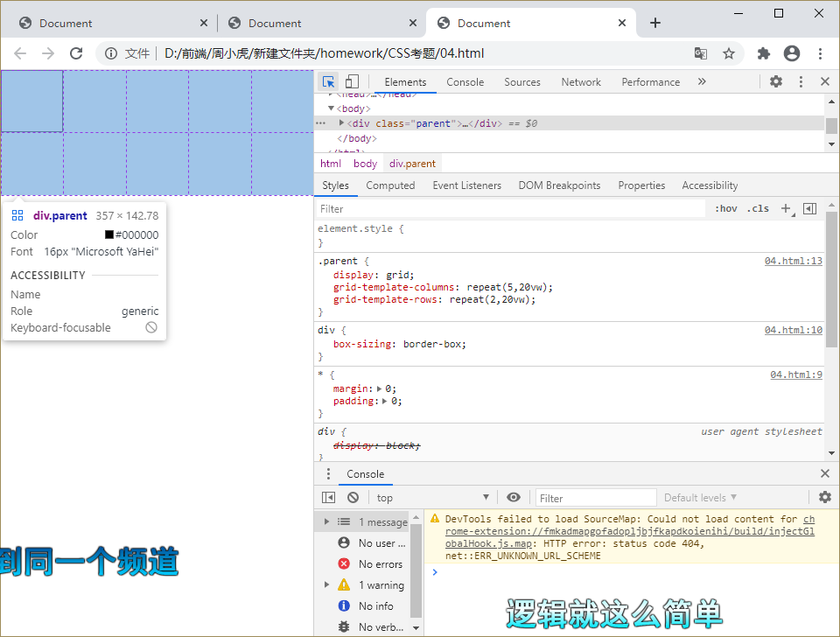Screen dimensions: 840x637
Task: Expand the 1 message group
Action: pos(326,521)
